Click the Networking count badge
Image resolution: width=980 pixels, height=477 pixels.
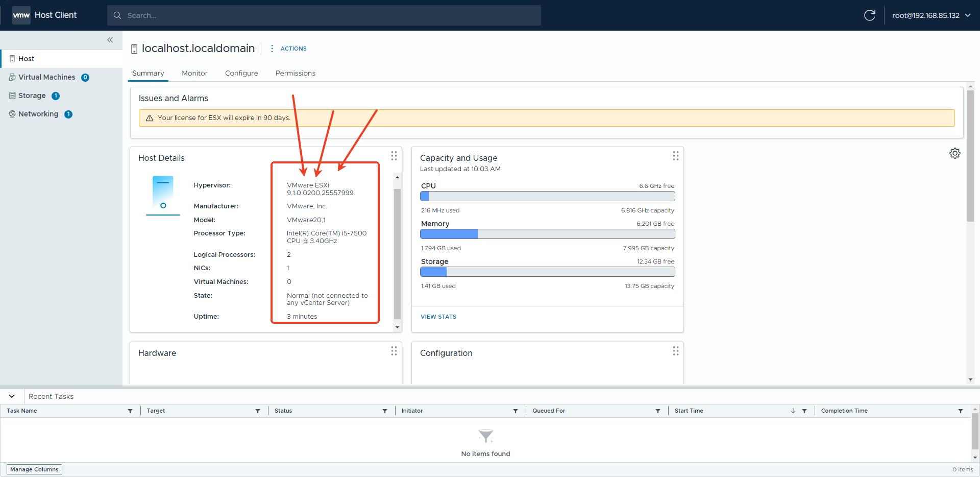tap(68, 114)
